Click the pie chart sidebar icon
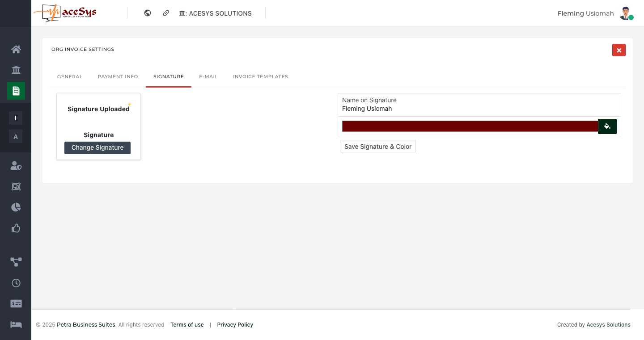The height and width of the screenshot is (340, 644). pyautogui.click(x=16, y=207)
